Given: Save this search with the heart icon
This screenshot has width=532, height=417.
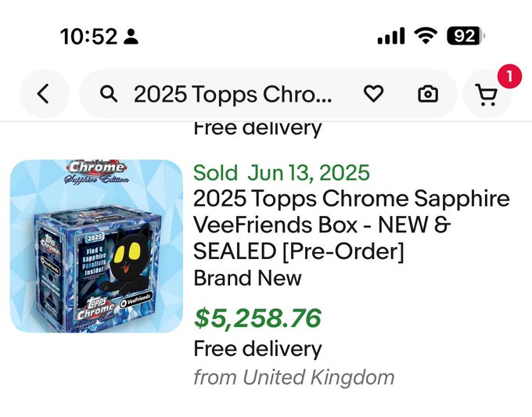Looking at the screenshot, I should (374, 94).
